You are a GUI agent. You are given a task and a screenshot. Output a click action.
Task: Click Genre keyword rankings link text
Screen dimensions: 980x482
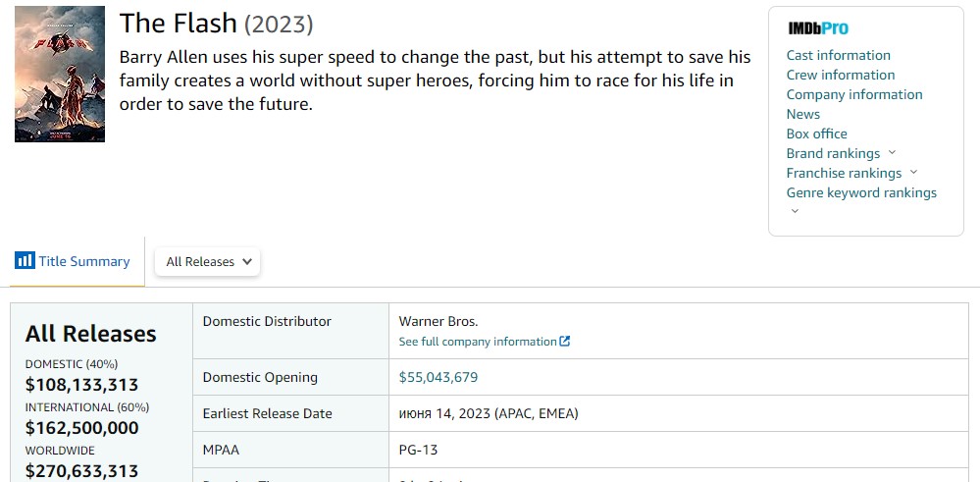coord(861,192)
